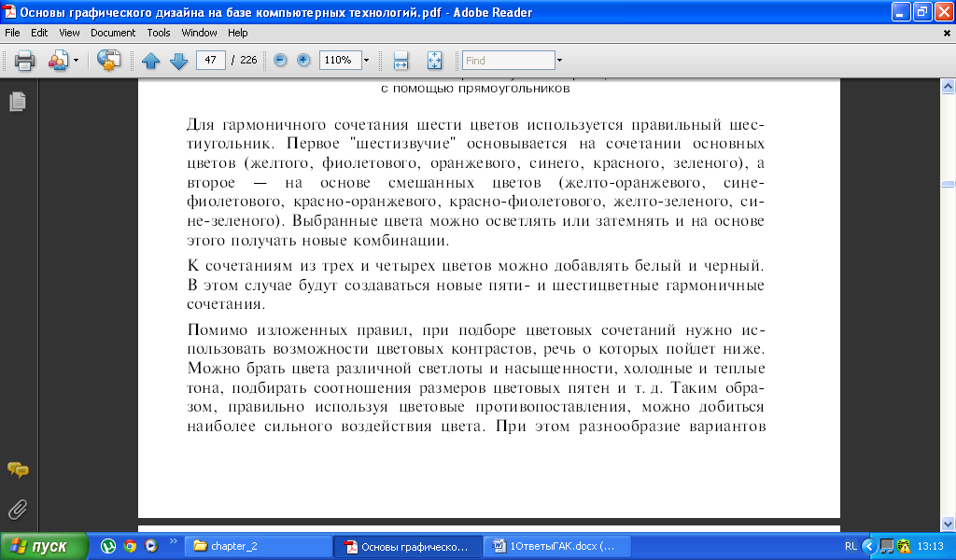
Task: Click the Adobe Reader title bar PDF icon
Action: point(9,11)
